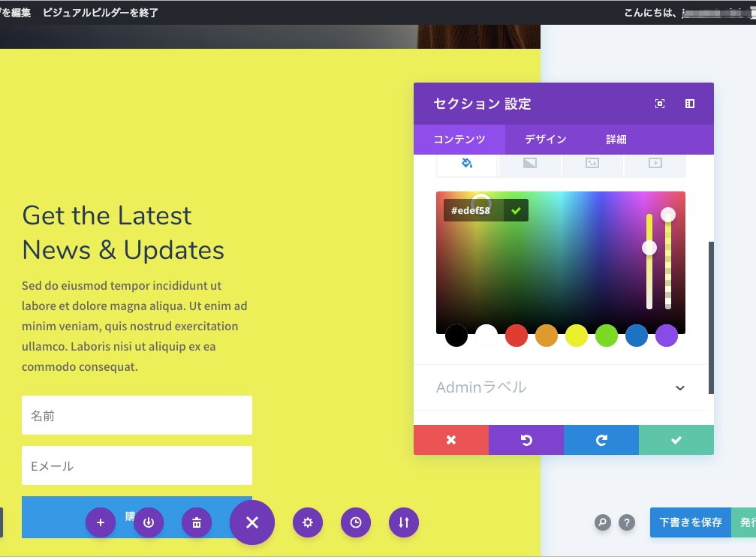Pick the red color swatch
756x560 pixels.
tap(517, 336)
